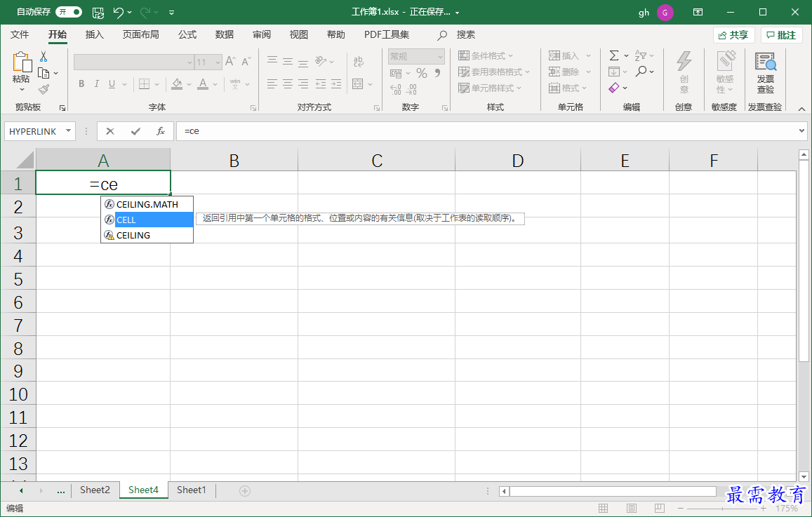
Task: Open the Font Color dropdown arrow
Action: pyautogui.click(x=215, y=84)
